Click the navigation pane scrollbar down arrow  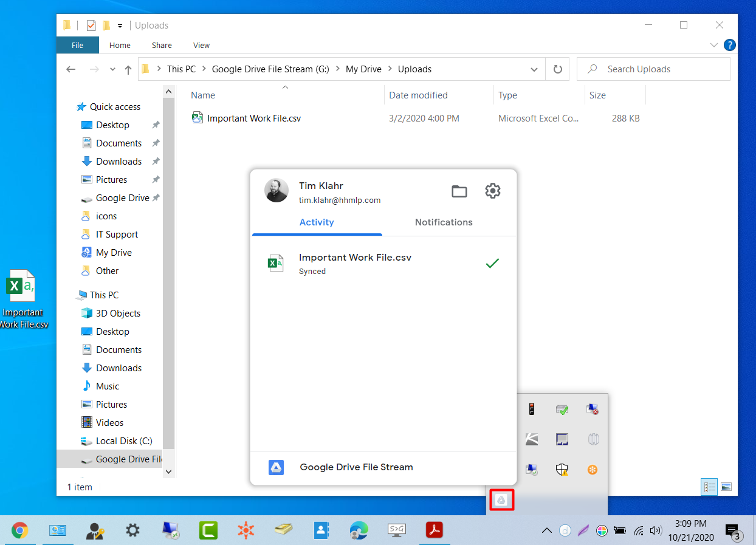(x=169, y=471)
